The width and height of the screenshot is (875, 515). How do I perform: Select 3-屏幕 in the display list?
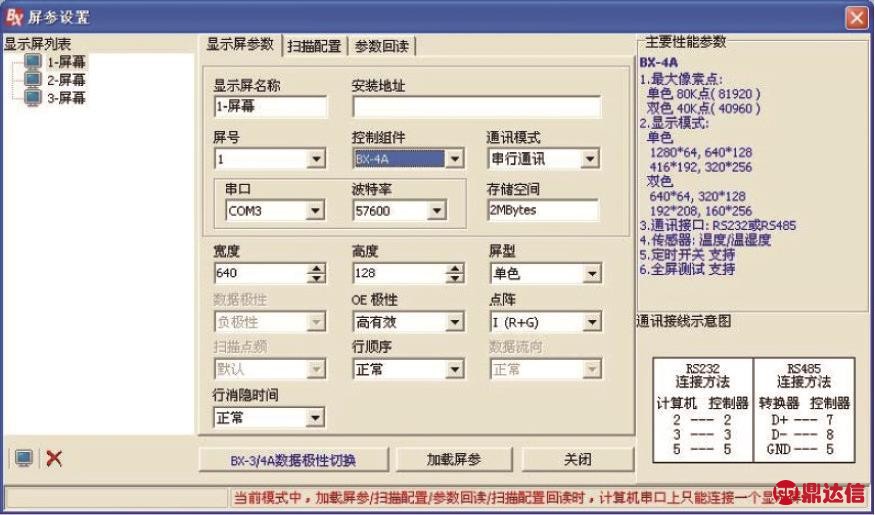point(66,98)
